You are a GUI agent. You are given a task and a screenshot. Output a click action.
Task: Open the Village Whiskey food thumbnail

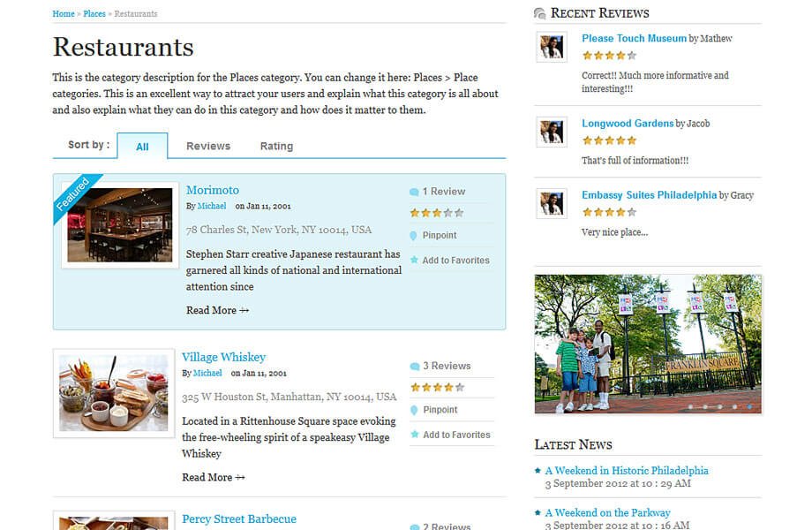[x=113, y=393]
